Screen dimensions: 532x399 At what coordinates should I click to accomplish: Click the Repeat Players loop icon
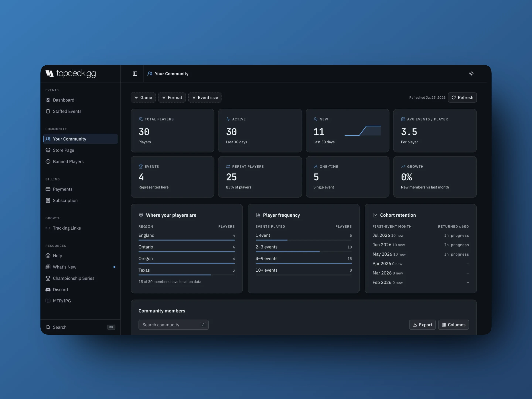coord(228,166)
